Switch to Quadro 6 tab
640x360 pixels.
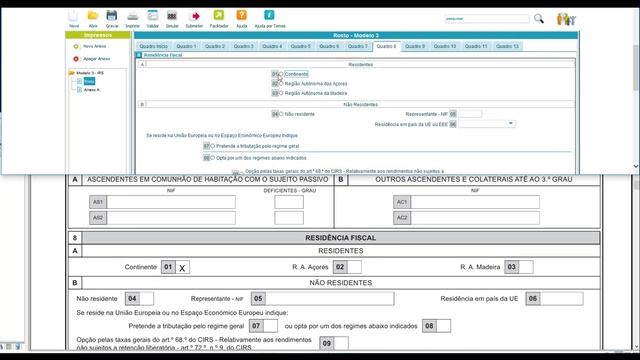click(x=329, y=47)
